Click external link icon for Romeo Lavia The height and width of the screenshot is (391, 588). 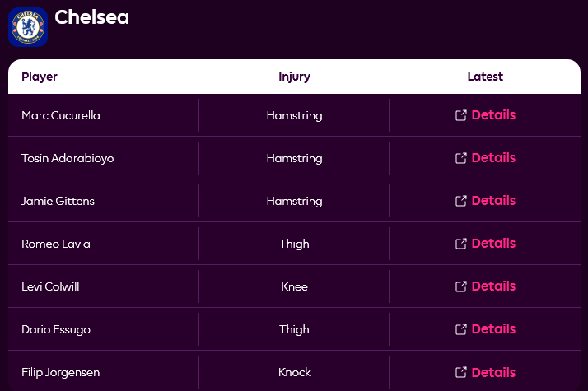click(461, 244)
